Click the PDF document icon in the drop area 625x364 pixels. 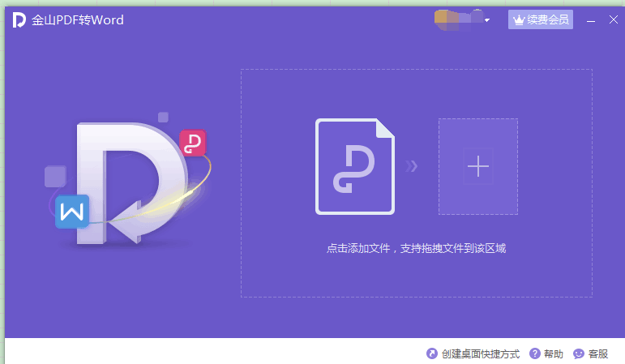[355, 167]
